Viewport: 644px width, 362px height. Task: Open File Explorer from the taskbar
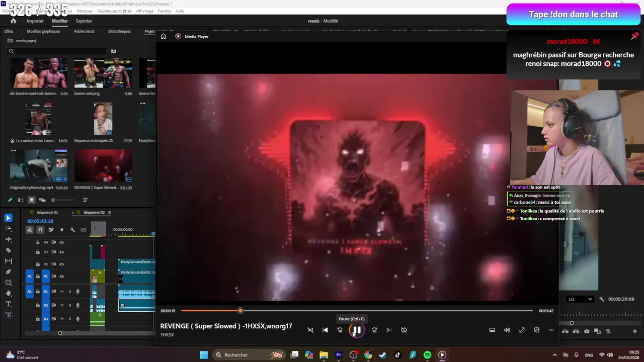tap(324, 355)
